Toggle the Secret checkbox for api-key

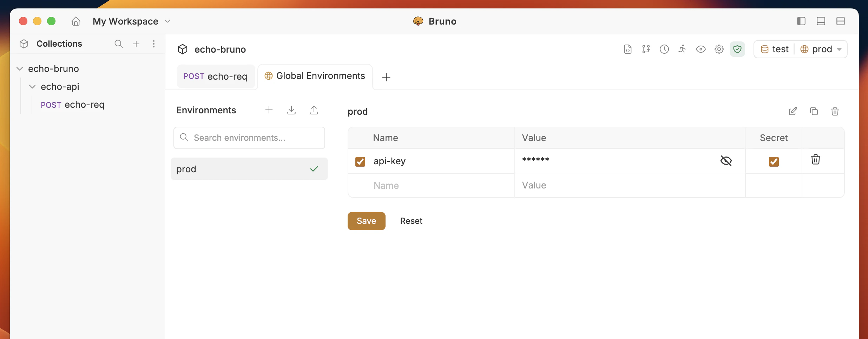point(774,161)
